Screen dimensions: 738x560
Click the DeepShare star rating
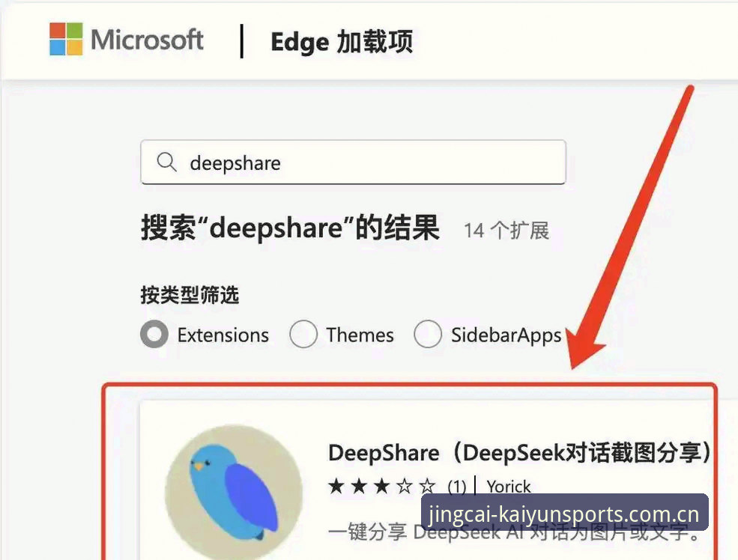tap(382, 486)
